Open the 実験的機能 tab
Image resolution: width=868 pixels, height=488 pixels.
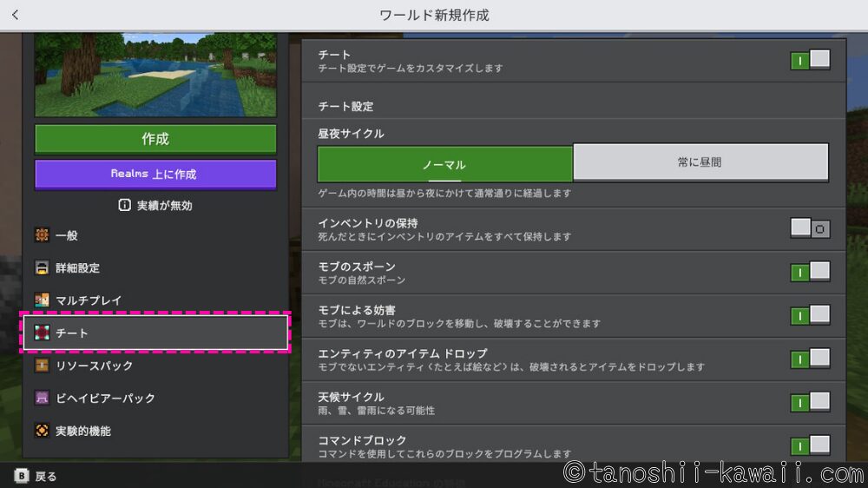click(155, 431)
